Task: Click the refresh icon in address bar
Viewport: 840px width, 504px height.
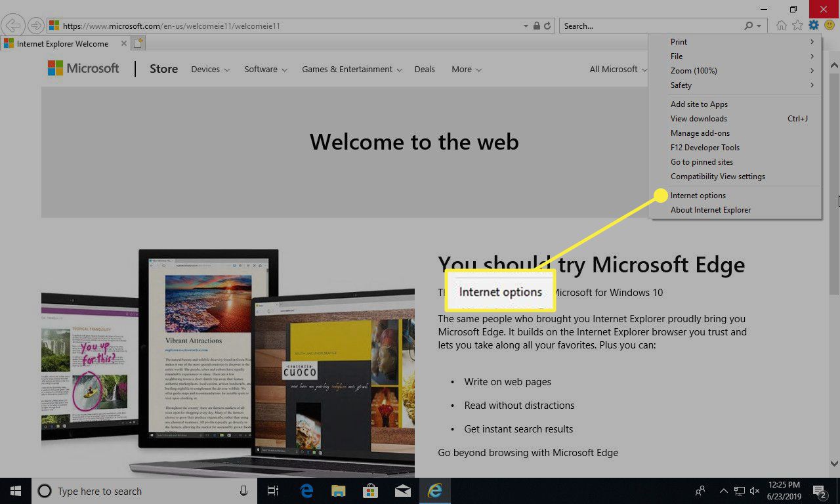Action: tap(549, 26)
